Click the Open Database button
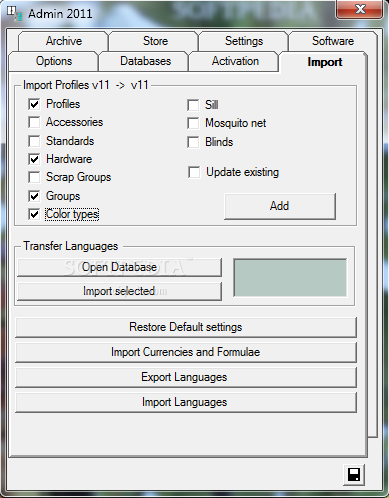Viewport: 389px width, 498px height. pyautogui.click(x=119, y=267)
